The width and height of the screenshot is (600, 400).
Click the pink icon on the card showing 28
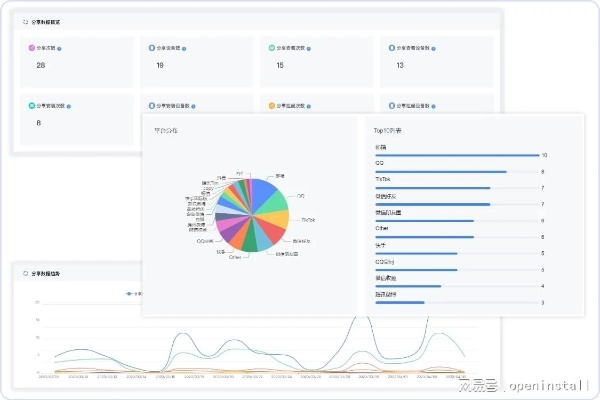click(31, 47)
